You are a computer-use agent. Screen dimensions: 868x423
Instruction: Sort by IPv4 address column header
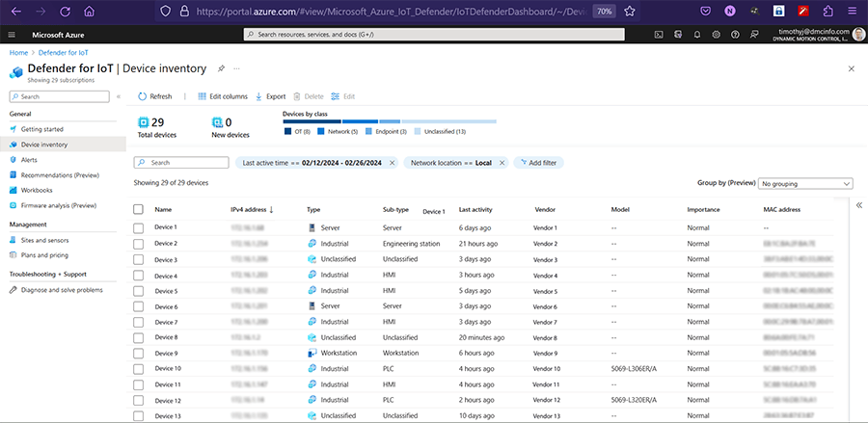coord(252,209)
